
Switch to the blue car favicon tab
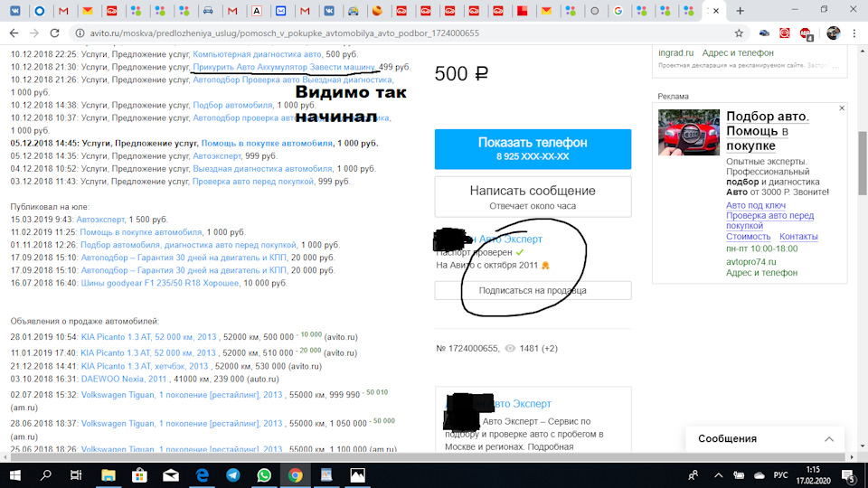pos(208,11)
